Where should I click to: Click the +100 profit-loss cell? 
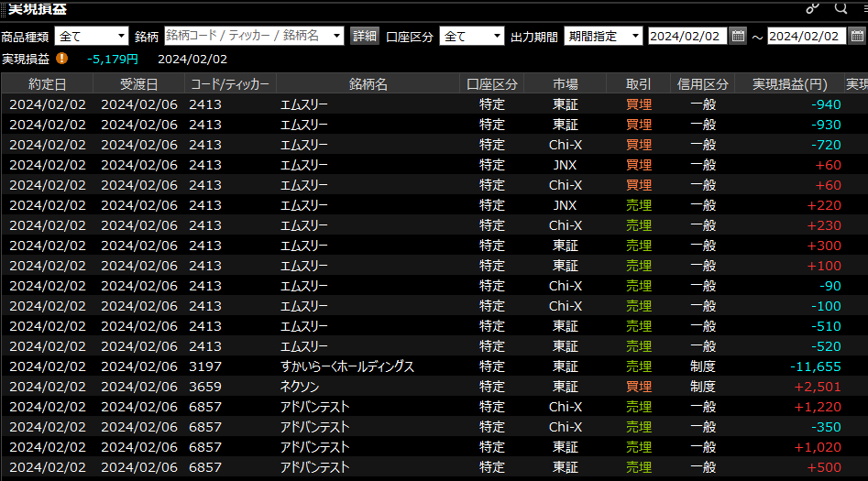coord(824,266)
